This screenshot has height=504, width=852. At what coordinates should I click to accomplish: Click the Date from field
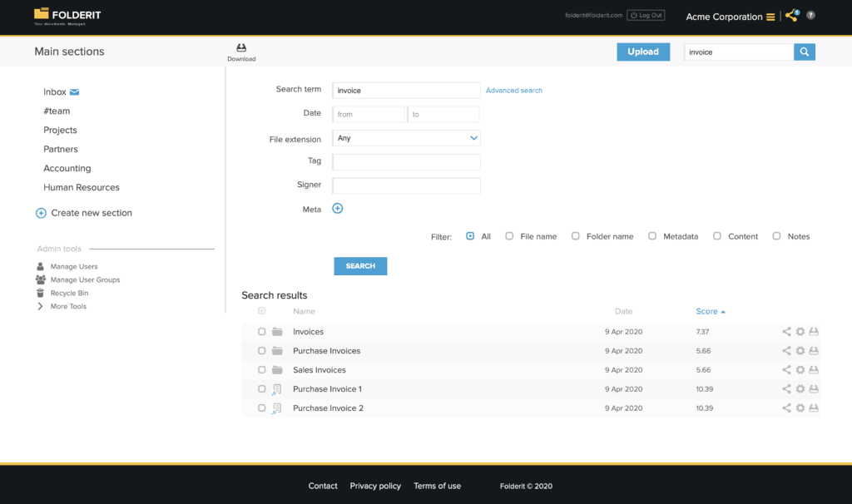point(369,114)
